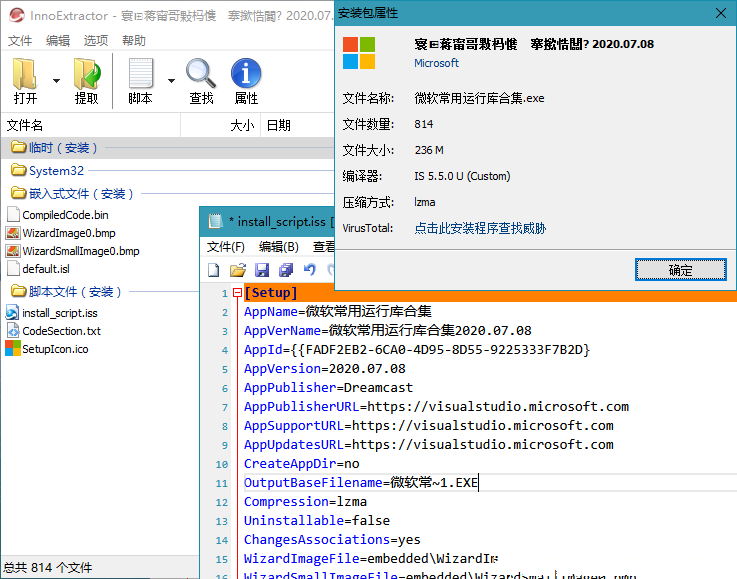Click the New file icon in script editor
737x579 pixels.
[x=214, y=270]
